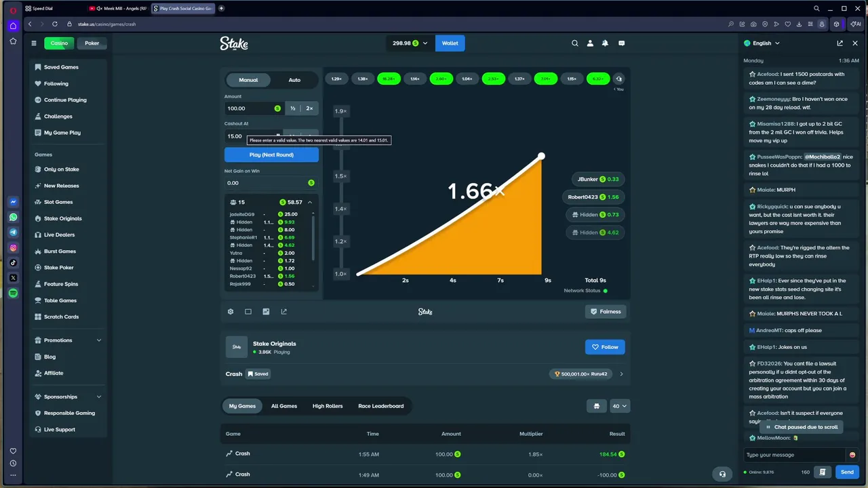Screen dimensions: 868x488
Task: Open the 7.01× past result pill
Action: click(546, 79)
